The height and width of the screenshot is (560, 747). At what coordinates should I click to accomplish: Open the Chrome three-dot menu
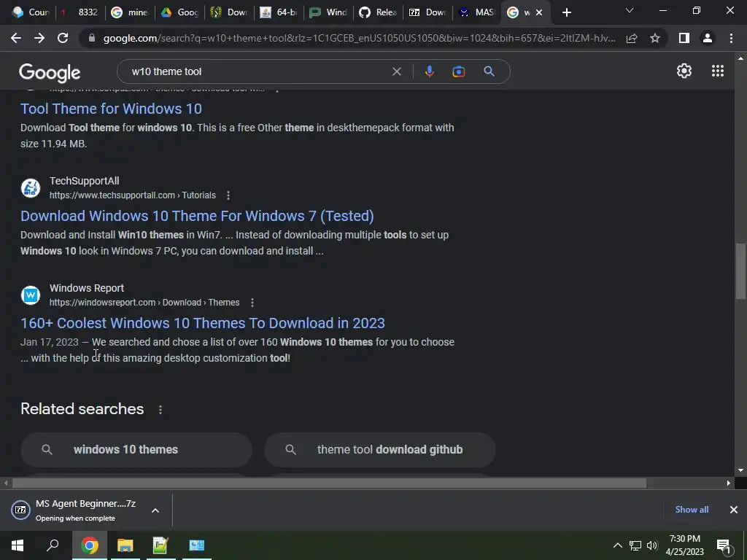coord(731,38)
